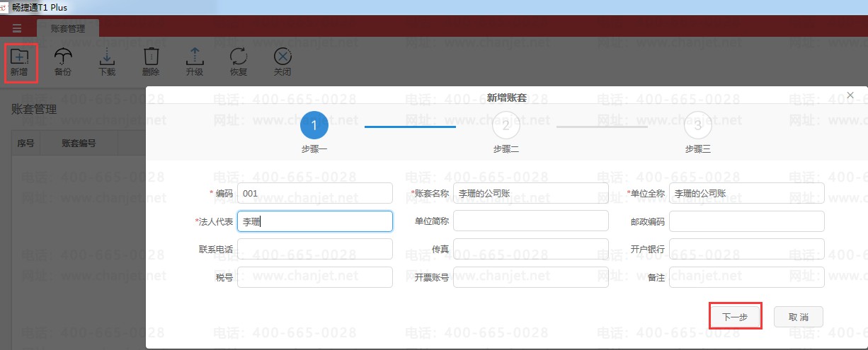Click into the 联系电话 input field
The height and width of the screenshot is (350, 868).
[x=315, y=249]
